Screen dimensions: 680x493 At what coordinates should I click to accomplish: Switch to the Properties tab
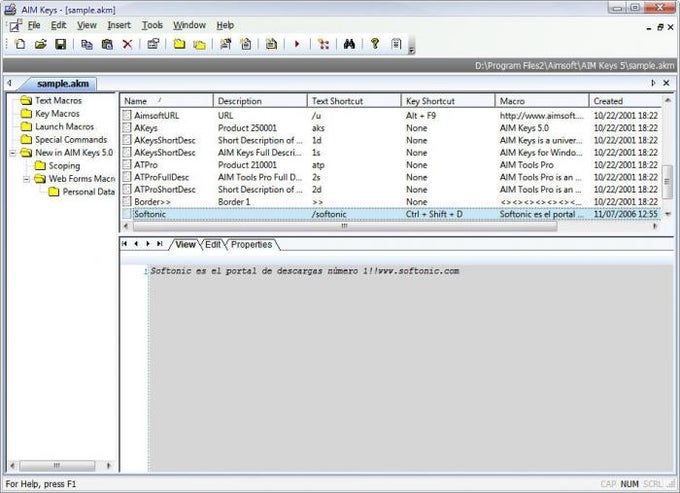(251, 244)
